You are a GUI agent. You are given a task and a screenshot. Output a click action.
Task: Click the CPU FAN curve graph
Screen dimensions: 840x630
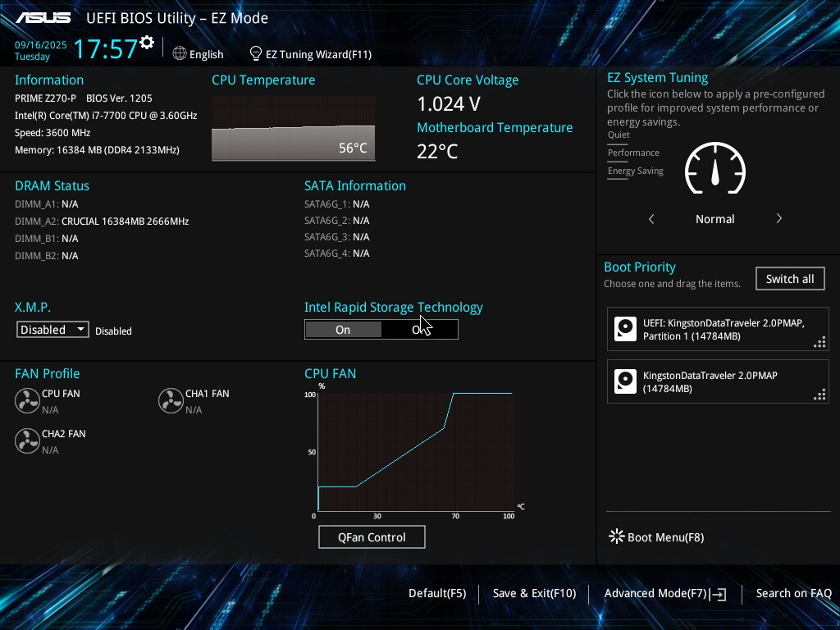(416, 452)
